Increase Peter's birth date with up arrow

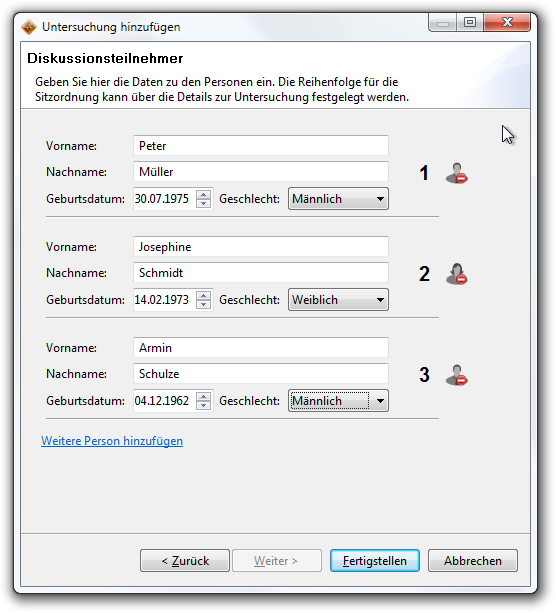[203, 194]
